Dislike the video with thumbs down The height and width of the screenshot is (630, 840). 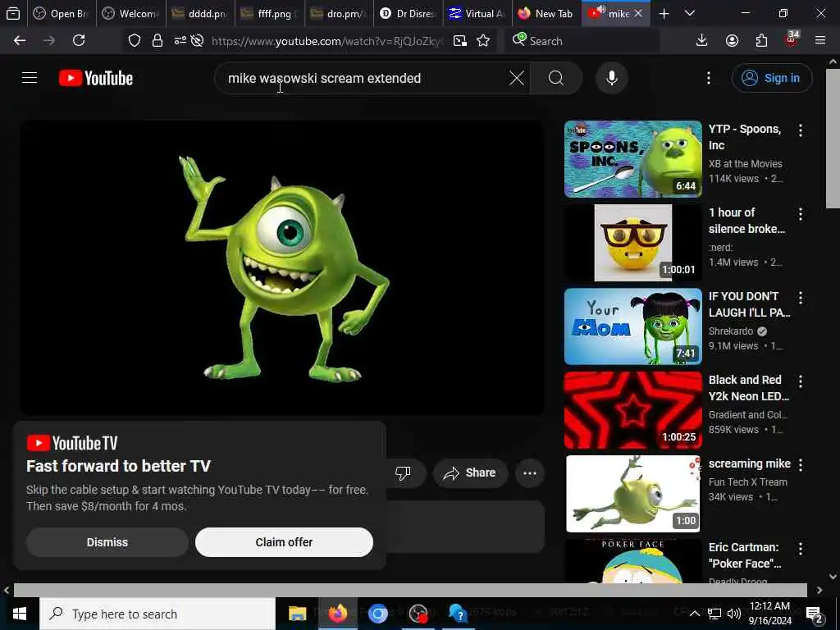[403, 473]
